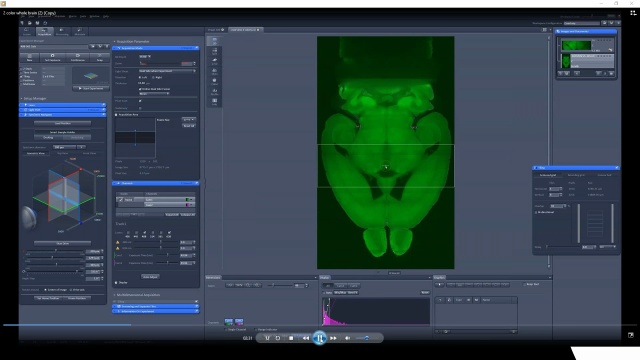Toggle Bi-directional checkbox in Tiling panel
Viewport: 640px width, 360px height.
[x=536, y=212]
